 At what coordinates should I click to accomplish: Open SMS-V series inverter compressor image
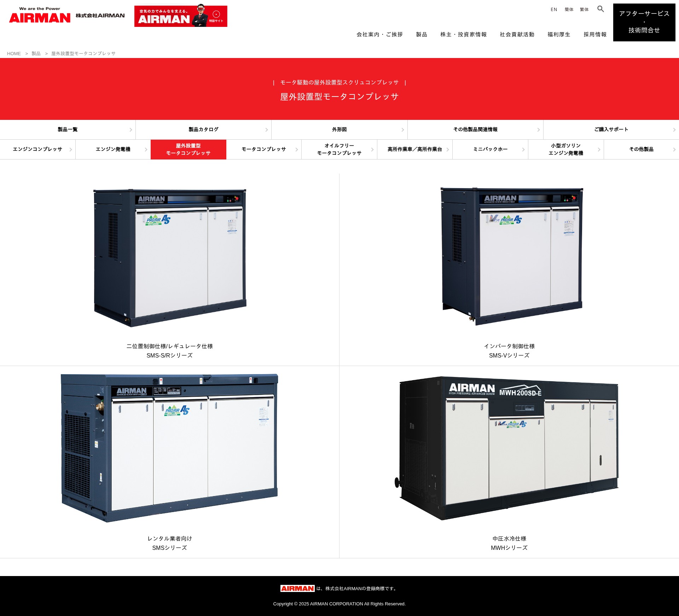[x=512, y=256]
